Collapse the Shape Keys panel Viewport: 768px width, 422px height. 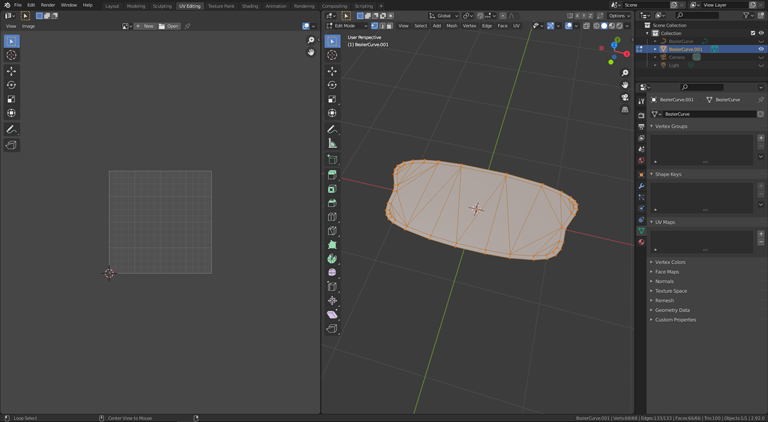652,174
